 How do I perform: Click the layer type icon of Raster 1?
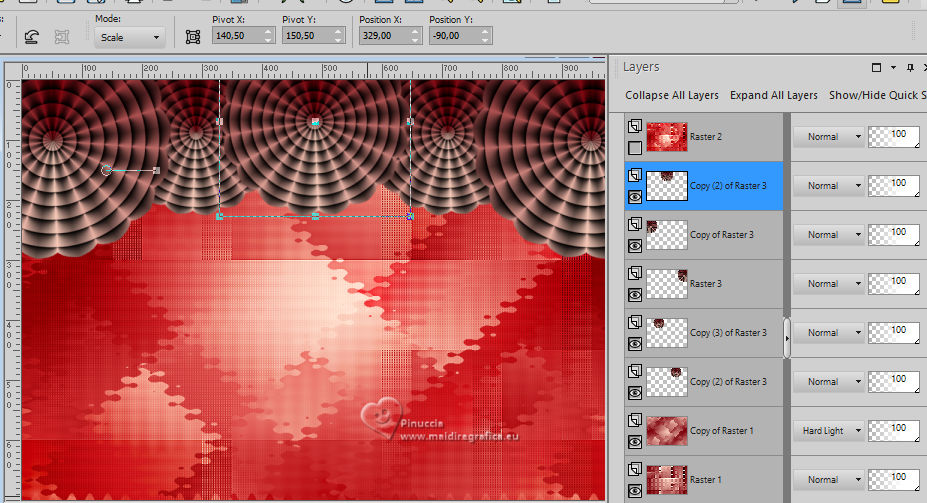(635, 469)
